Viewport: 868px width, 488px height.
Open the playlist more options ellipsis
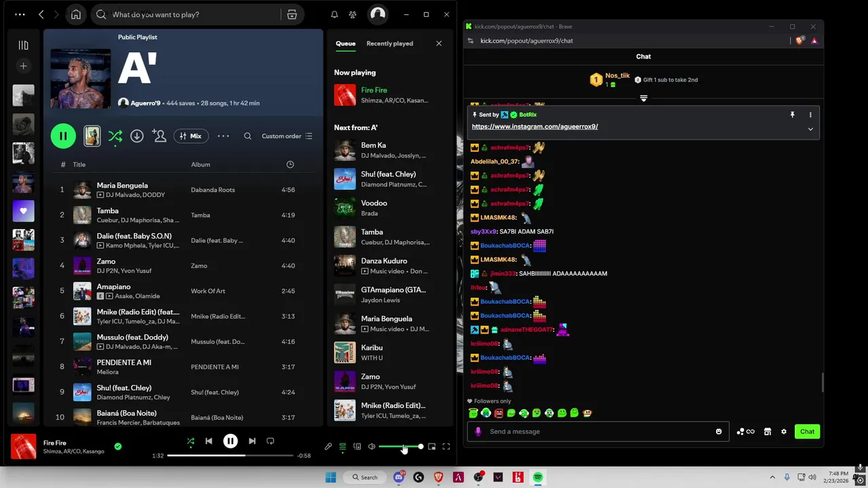click(223, 136)
